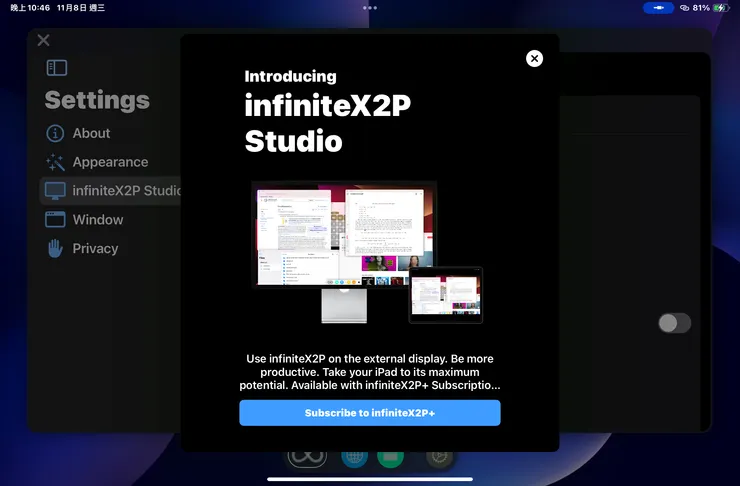Viewport: 740px width, 486px height.
Task: Close the infiniteX2P Studio intro popup
Action: point(534,59)
